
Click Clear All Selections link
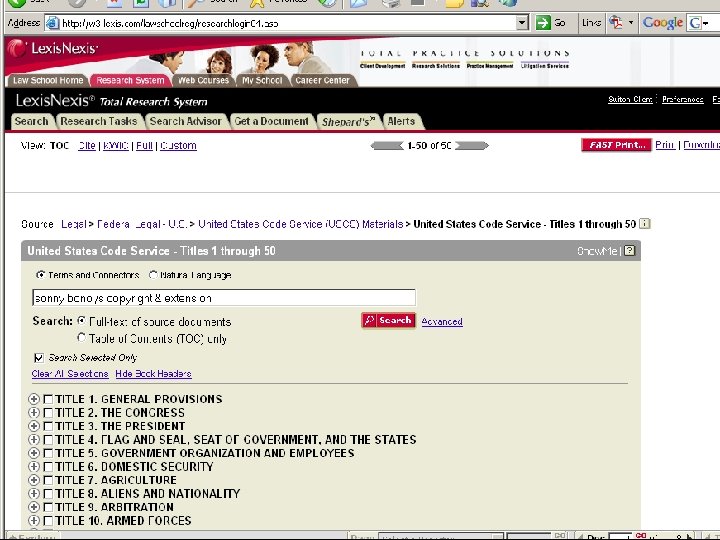[70, 374]
